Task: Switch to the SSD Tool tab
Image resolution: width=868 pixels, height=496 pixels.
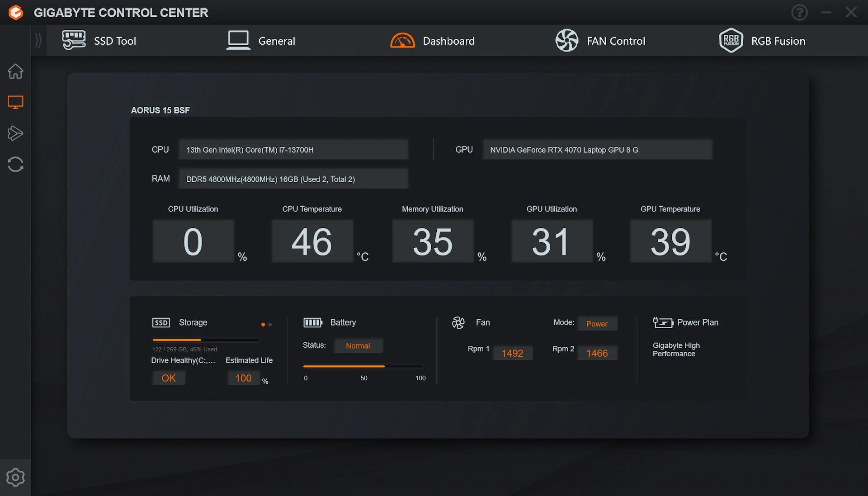Action: click(99, 40)
